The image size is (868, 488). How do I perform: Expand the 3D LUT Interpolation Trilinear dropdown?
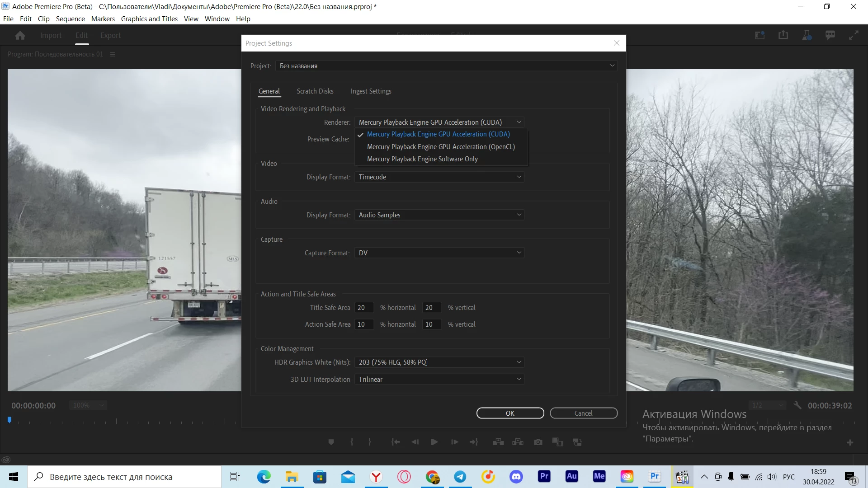(x=439, y=380)
